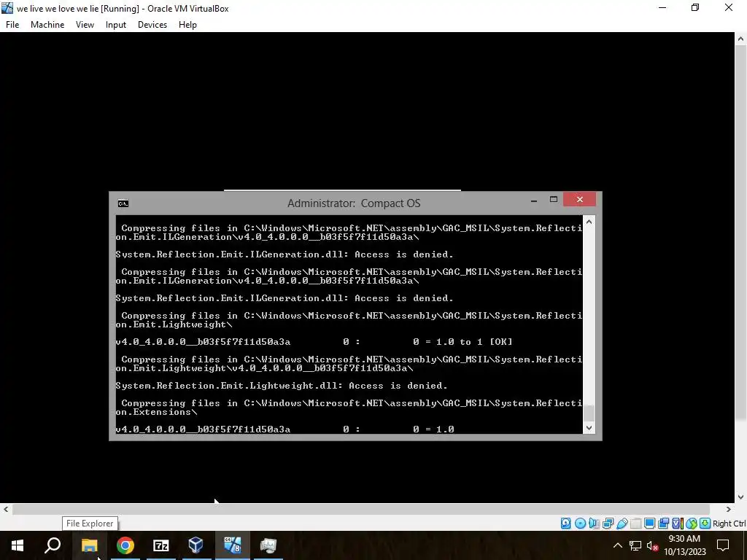
Task: Click the shared folders status icon
Action: (635, 524)
